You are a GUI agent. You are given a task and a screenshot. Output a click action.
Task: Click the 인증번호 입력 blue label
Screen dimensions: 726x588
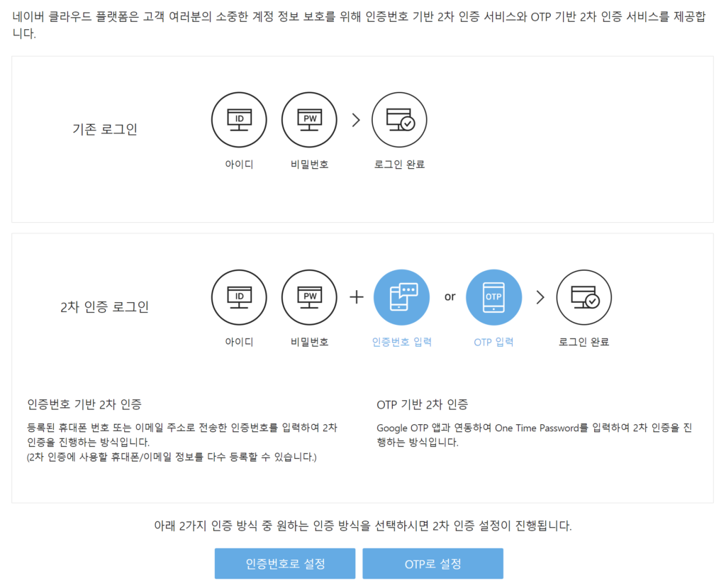(x=401, y=342)
